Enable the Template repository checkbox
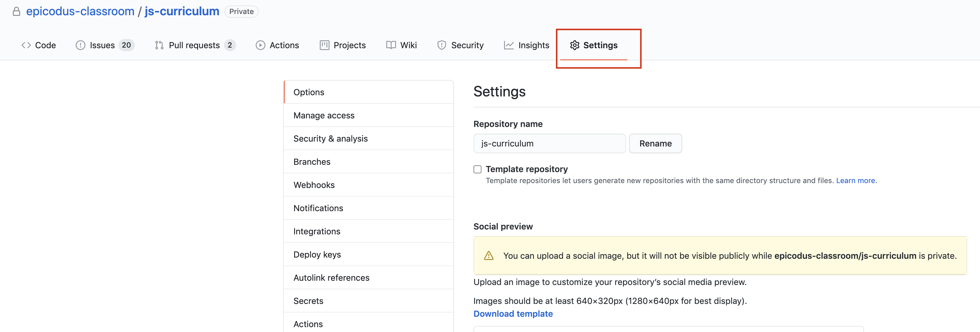 [477, 169]
